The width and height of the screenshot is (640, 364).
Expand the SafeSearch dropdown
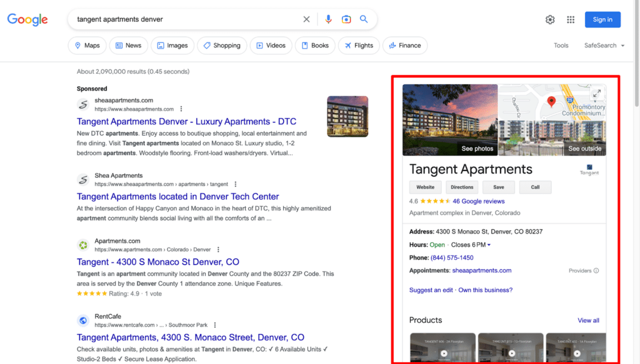point(604,45)
